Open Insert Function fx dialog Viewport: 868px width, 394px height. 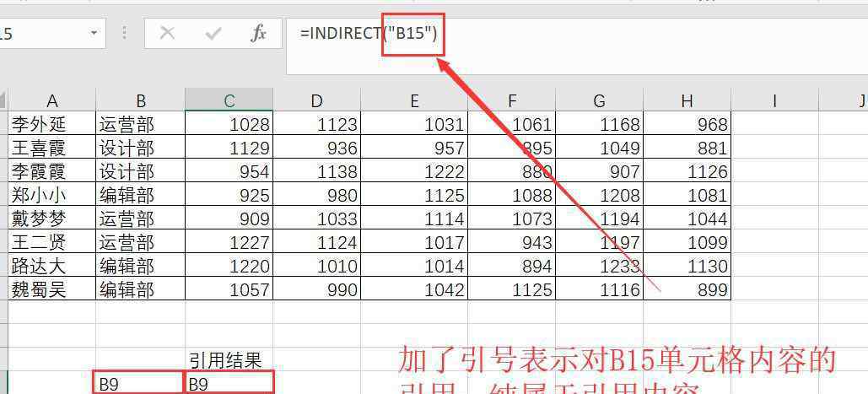coord(258,34)
